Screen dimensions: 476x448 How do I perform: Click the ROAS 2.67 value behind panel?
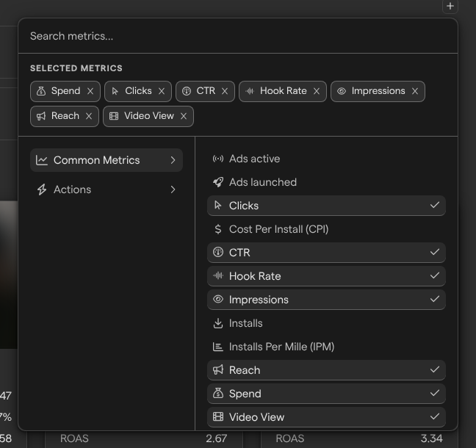(216, 438)
